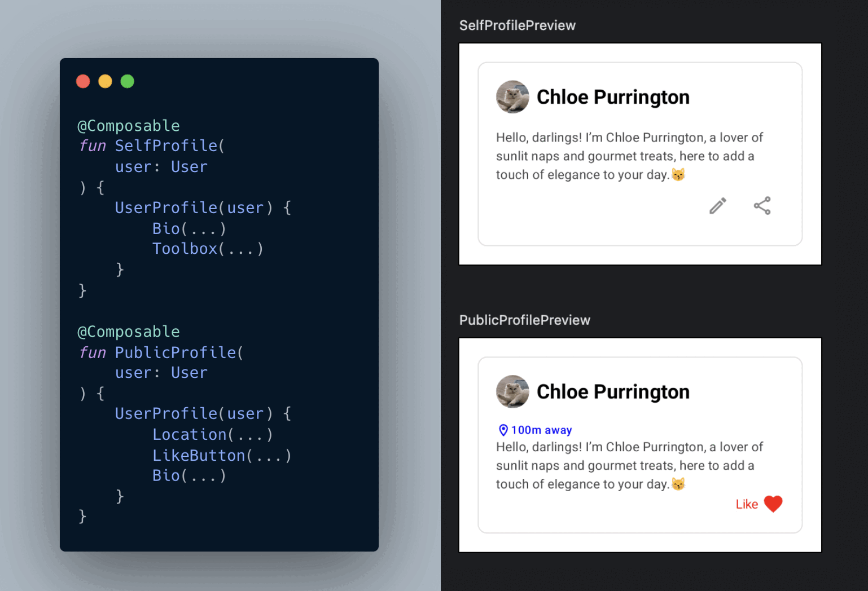Expand the PublicProfilePreview section header
Image resolution: width=868 pixels, height=591 pixels.
pos(524,320)
